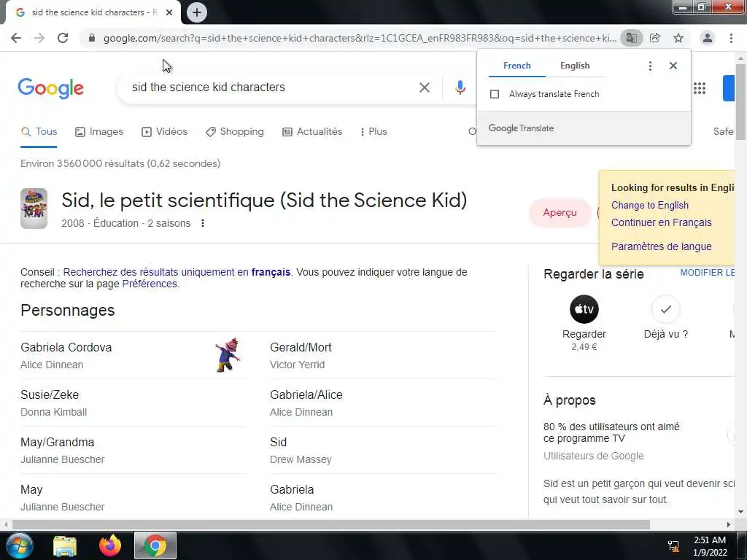Click the share page icon in address bar
The height and width of the screenshot is (560, 747).
point(655,38)
